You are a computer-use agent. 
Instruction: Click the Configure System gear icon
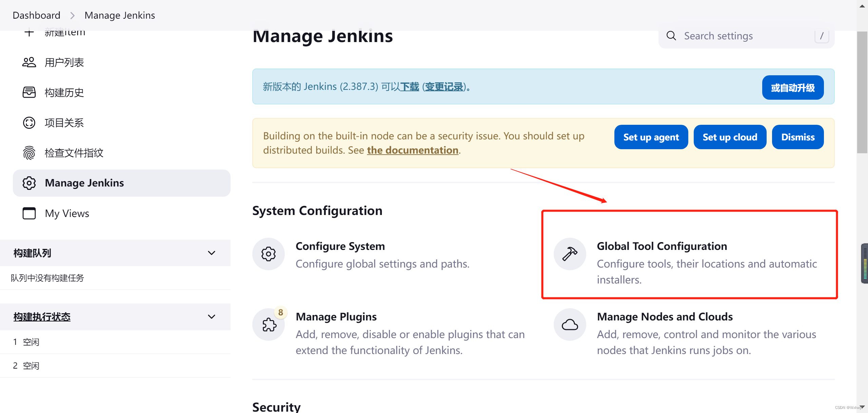point(269,254)
